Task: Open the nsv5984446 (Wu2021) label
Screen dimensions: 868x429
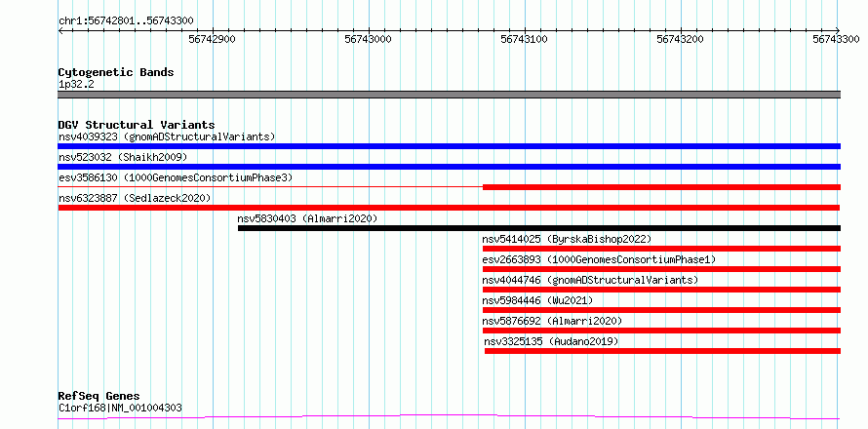Action: [537, 300]
